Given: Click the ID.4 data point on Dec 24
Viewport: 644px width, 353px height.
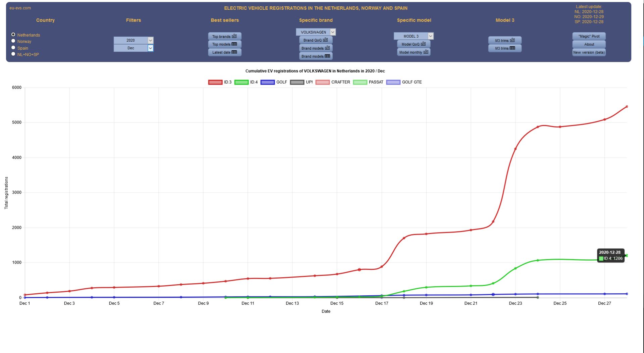Looking at the screenshot, I should [538, 260].
